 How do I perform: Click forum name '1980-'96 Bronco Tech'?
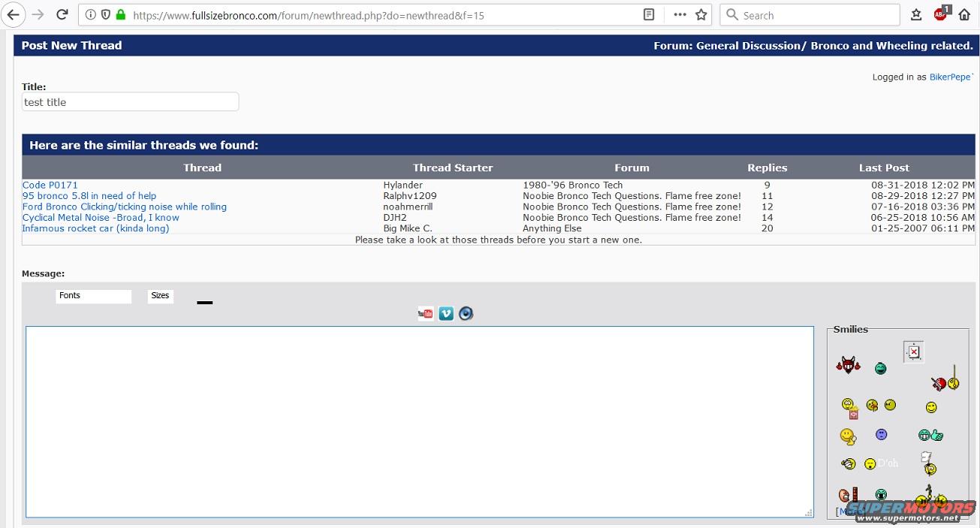click(x=573, y=185)
